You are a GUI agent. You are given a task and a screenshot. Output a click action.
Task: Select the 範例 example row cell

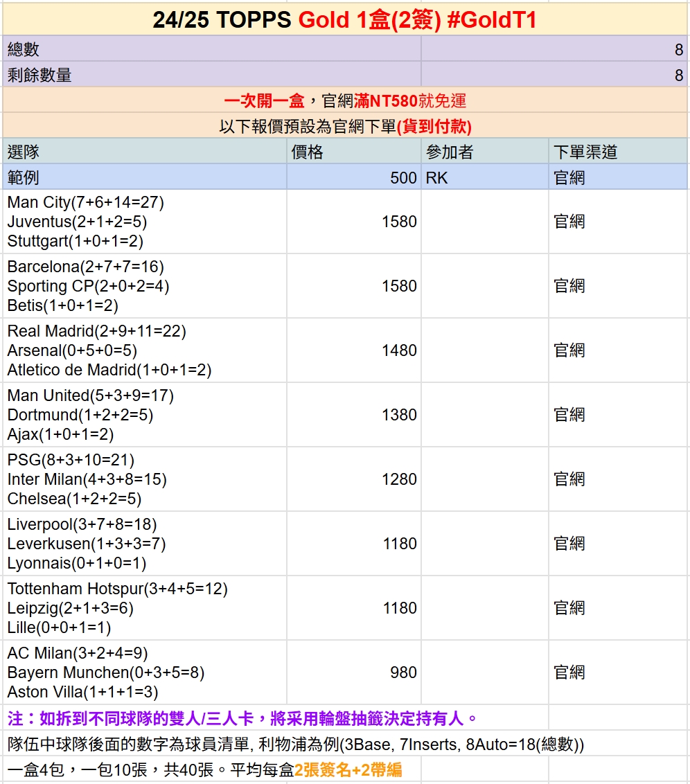point(145,177)
